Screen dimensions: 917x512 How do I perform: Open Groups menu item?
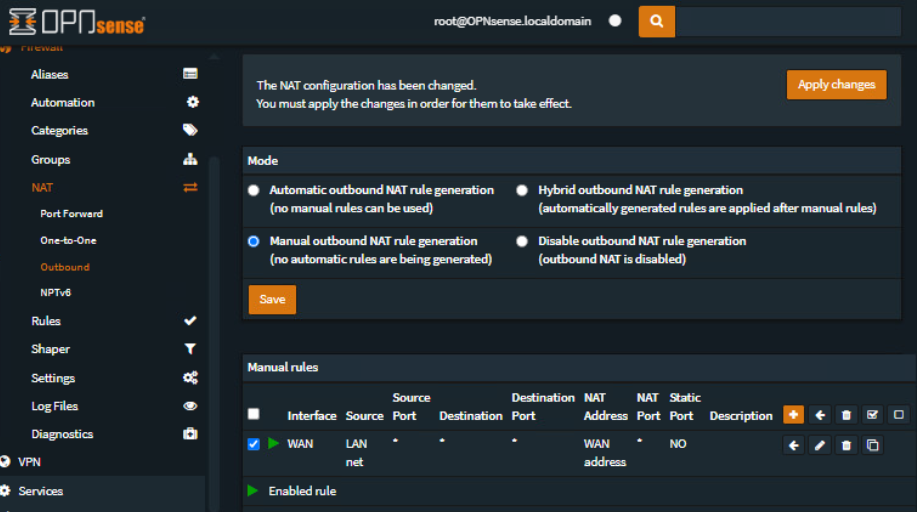[50, 159]
